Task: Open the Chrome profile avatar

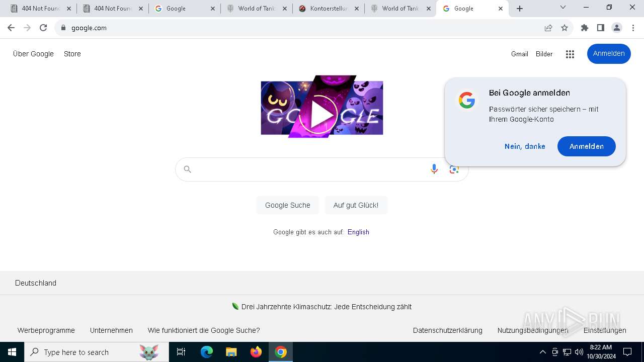Action: click(x=617, y=28)
